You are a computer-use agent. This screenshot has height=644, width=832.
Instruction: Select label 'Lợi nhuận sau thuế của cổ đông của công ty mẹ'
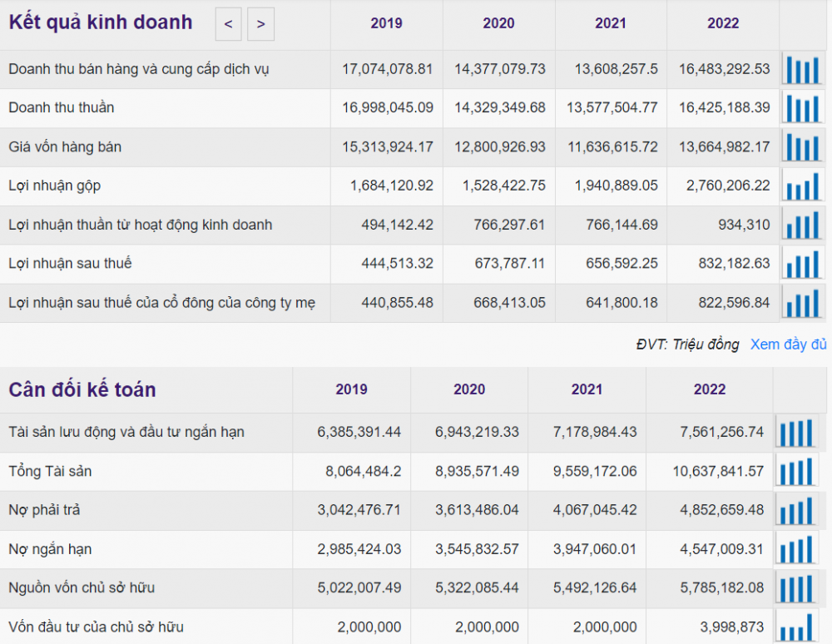pos(162,303)
